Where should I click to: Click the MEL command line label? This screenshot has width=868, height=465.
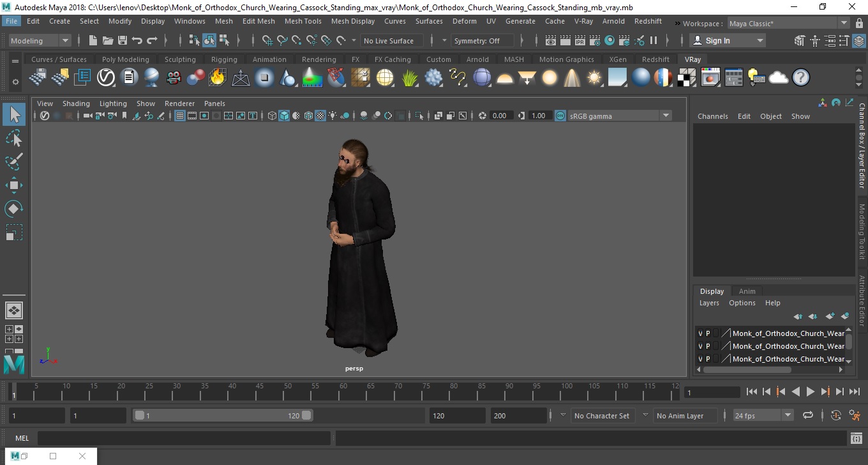click(22, 438)
